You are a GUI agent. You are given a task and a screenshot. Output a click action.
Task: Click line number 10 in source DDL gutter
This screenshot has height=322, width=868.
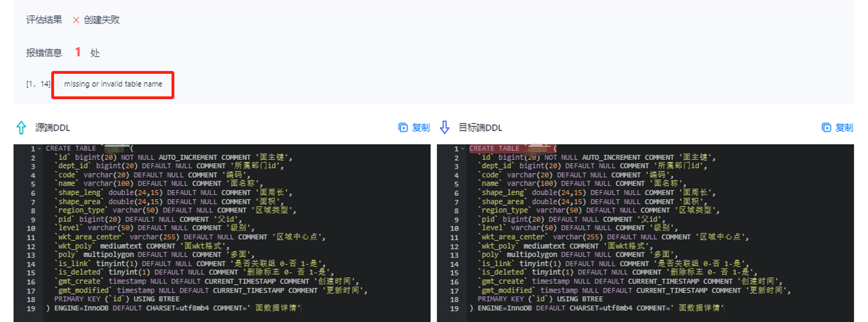31,228
